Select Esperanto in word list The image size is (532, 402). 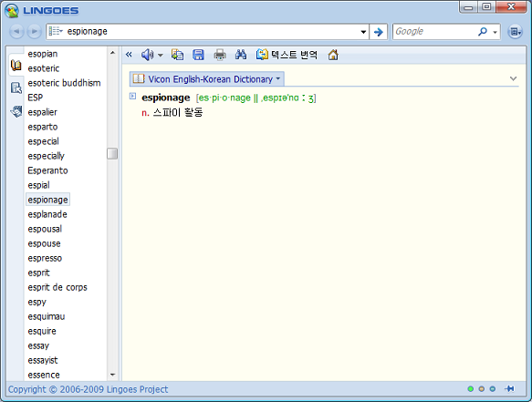coord(47,170)
